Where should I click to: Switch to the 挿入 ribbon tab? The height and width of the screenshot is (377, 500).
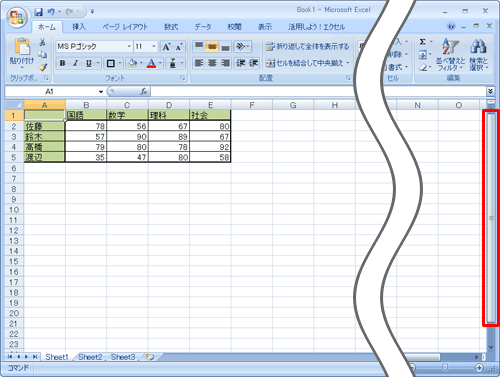coord(79,27)
